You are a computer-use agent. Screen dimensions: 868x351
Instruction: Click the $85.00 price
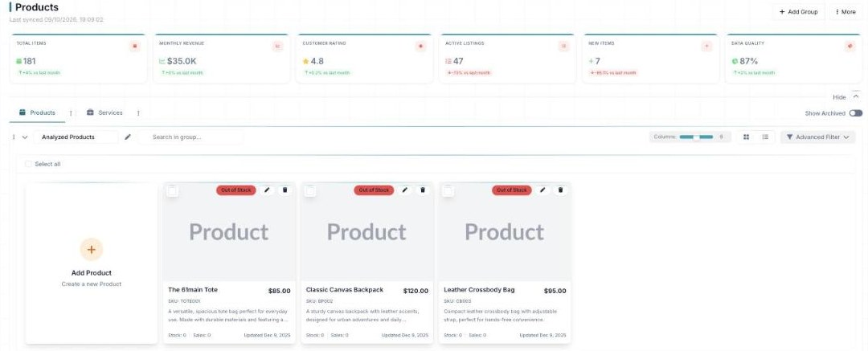click(x=279, y=291)
